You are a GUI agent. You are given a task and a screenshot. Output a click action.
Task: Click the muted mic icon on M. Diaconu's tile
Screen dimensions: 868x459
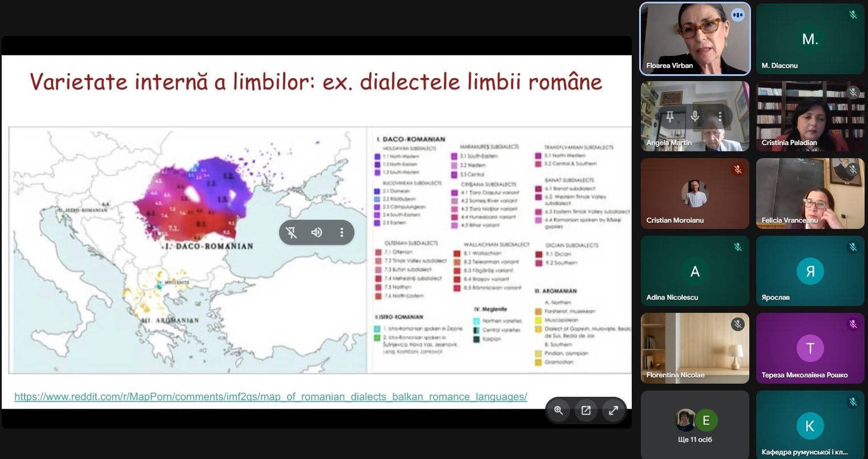853,15
